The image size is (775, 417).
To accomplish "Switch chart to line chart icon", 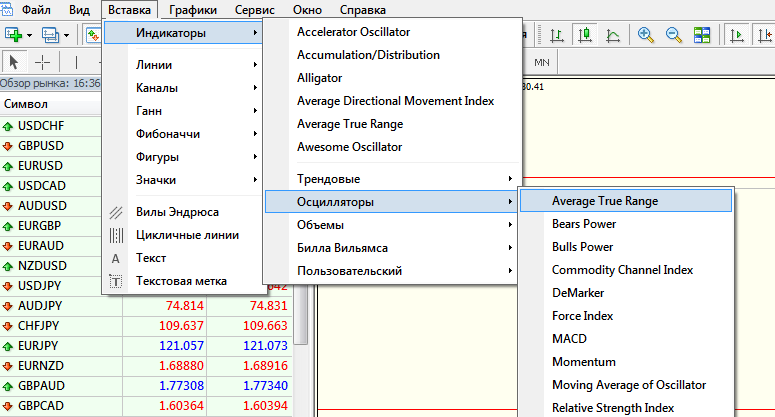I will coord(613,35).
